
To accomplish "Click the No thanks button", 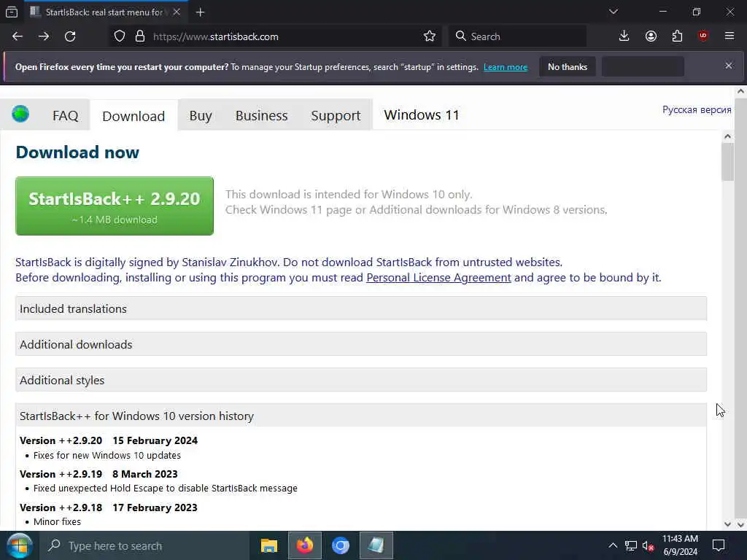I will 568,66.
